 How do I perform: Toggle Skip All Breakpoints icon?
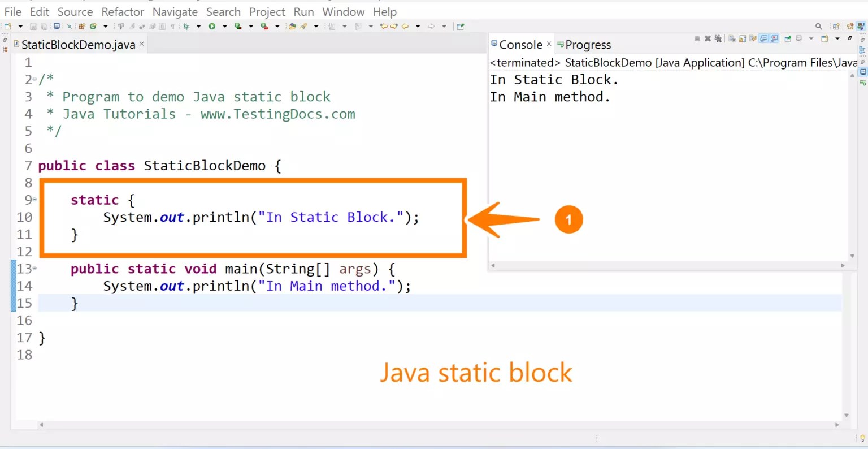(70, 26)
